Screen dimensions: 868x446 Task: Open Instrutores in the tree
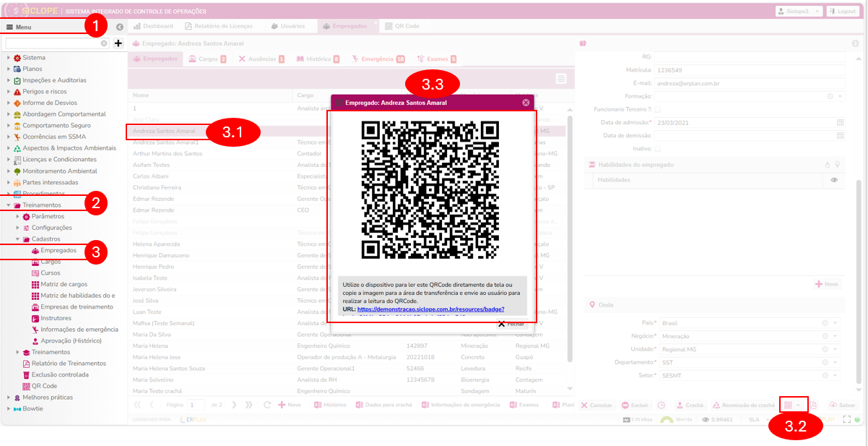coord(56,318)
